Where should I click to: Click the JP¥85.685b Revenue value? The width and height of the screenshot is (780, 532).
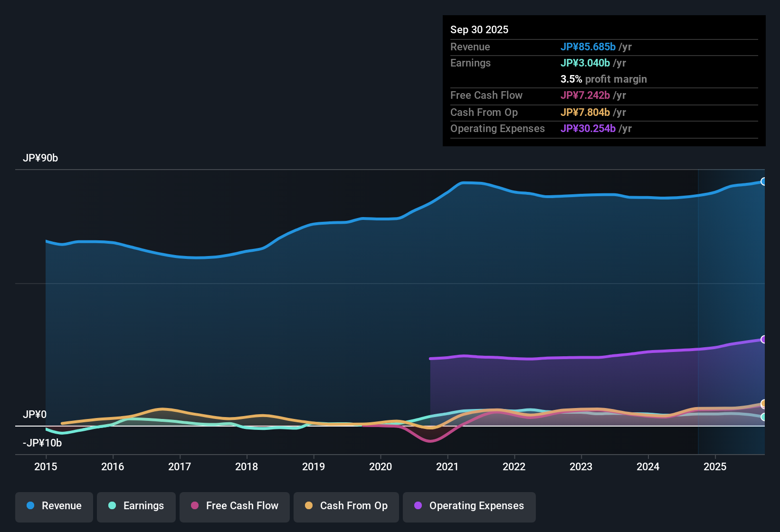[x=589, y=47]
